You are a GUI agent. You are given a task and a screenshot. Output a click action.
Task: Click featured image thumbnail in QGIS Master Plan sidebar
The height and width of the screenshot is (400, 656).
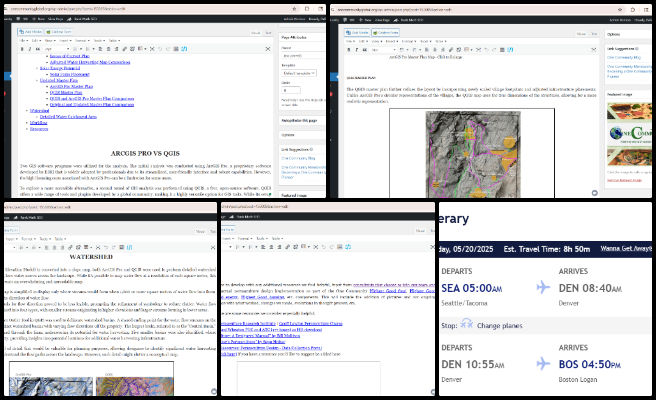[x=629, y=134]
